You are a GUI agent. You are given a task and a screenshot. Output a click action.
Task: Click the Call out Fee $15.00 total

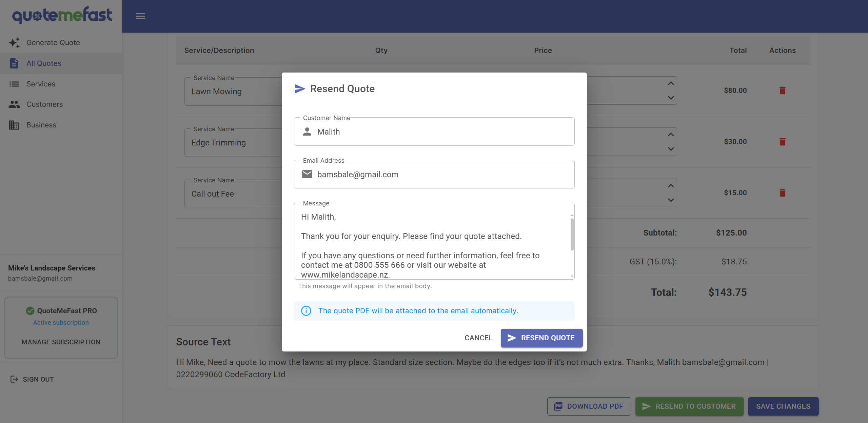tap(735, 193)
